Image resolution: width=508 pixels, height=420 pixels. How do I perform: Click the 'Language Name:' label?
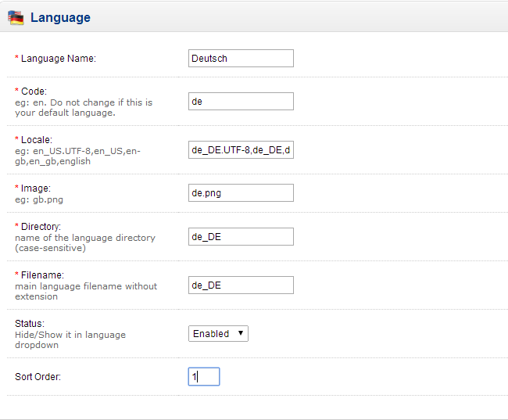coord(58,59)
